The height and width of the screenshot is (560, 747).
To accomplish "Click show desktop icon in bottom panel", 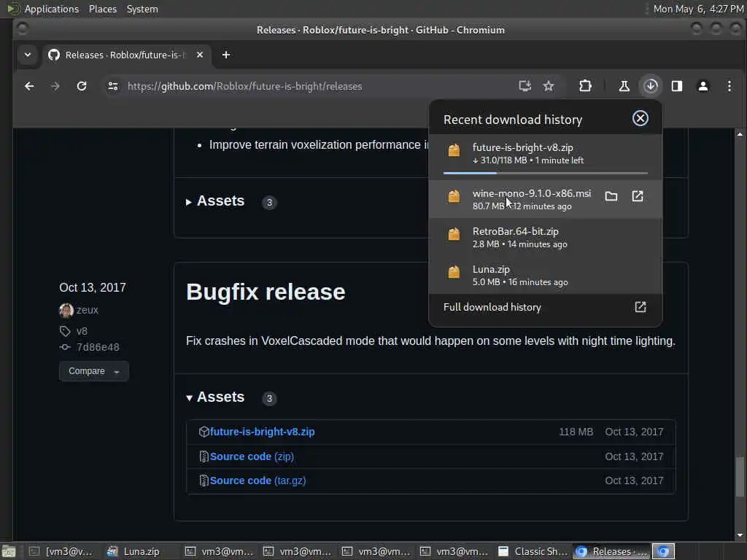I will pos(9,552).
